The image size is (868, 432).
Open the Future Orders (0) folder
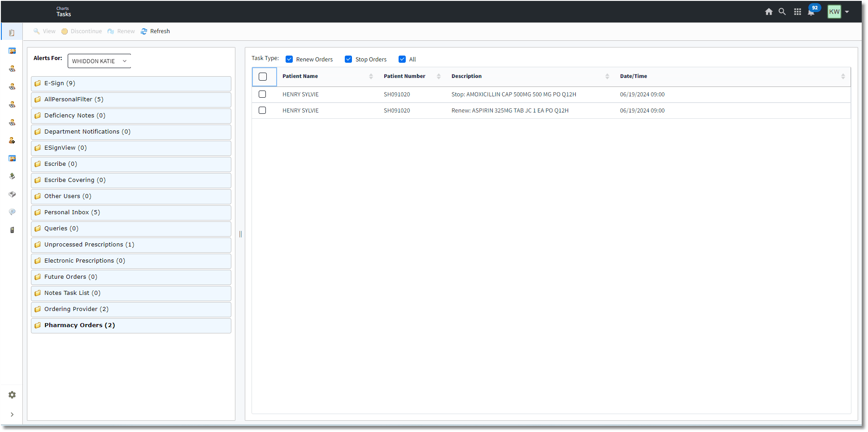coord(131,277)
